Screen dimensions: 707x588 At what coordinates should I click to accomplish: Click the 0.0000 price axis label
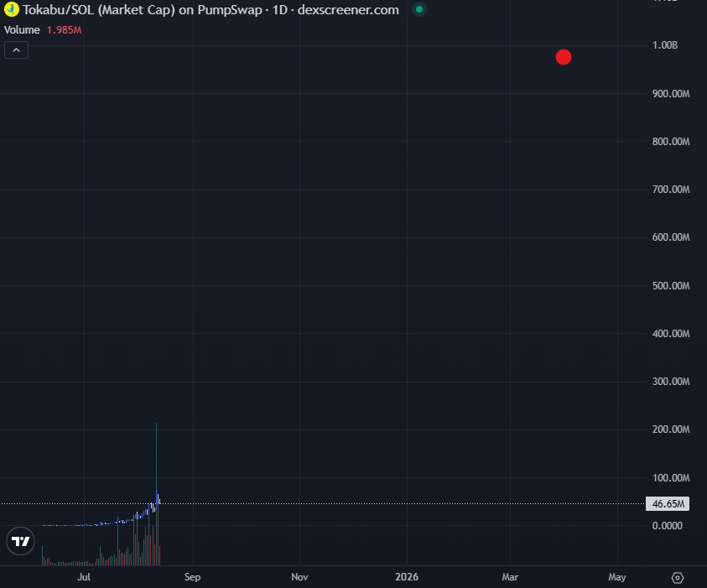coord(667,526)
